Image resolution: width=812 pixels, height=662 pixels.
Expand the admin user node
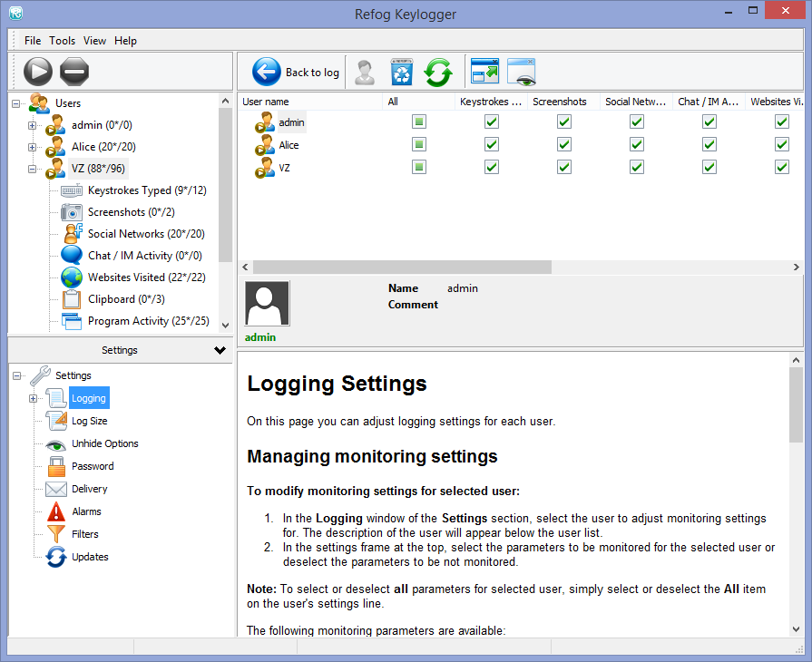(x=32, y=125)
